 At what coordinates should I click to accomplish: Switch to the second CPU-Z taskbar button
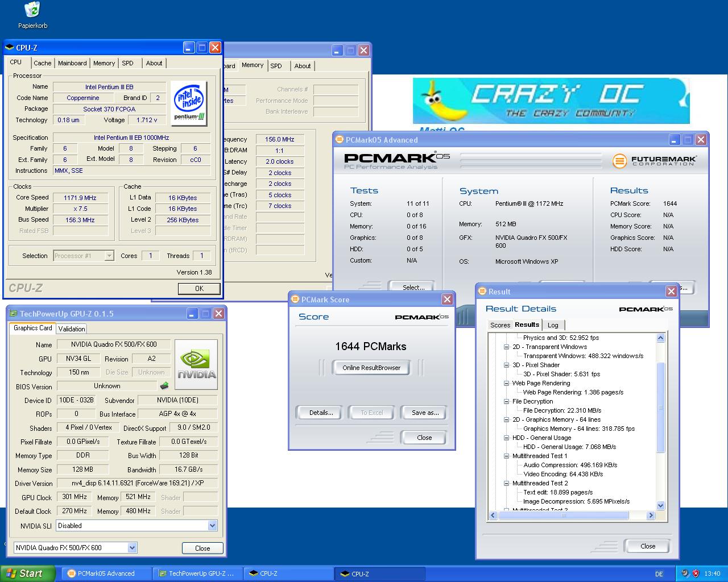click(380, 573)
